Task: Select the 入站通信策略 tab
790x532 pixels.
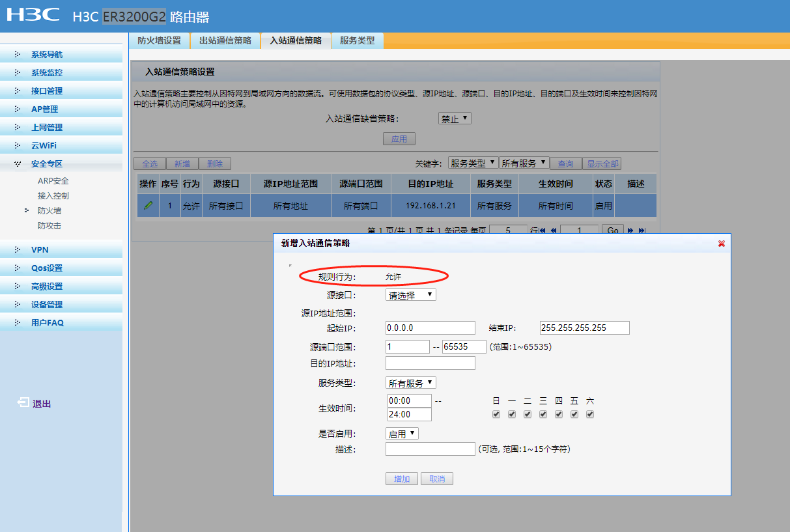Action: 296,40
